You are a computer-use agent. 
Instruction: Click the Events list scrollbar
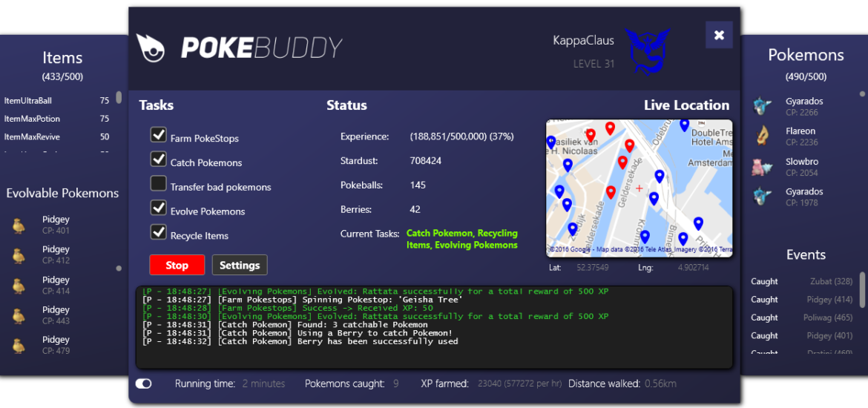[x=862, y=289]
